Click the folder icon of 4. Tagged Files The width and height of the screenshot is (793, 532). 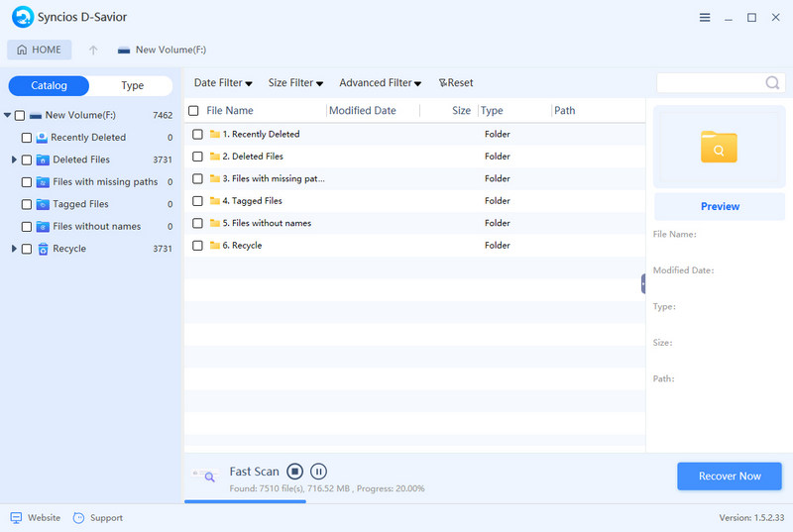pyautogui.click(x=215, y=200)
